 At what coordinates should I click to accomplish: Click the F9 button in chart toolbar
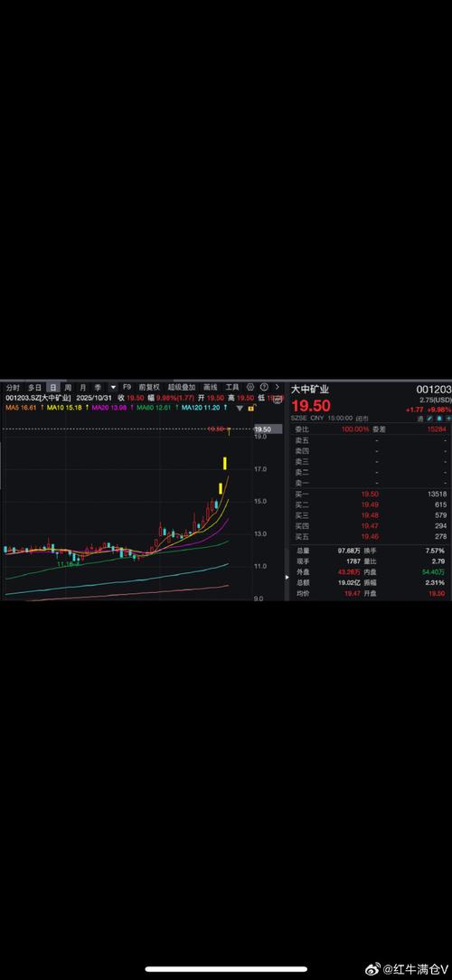pos(127,388)
